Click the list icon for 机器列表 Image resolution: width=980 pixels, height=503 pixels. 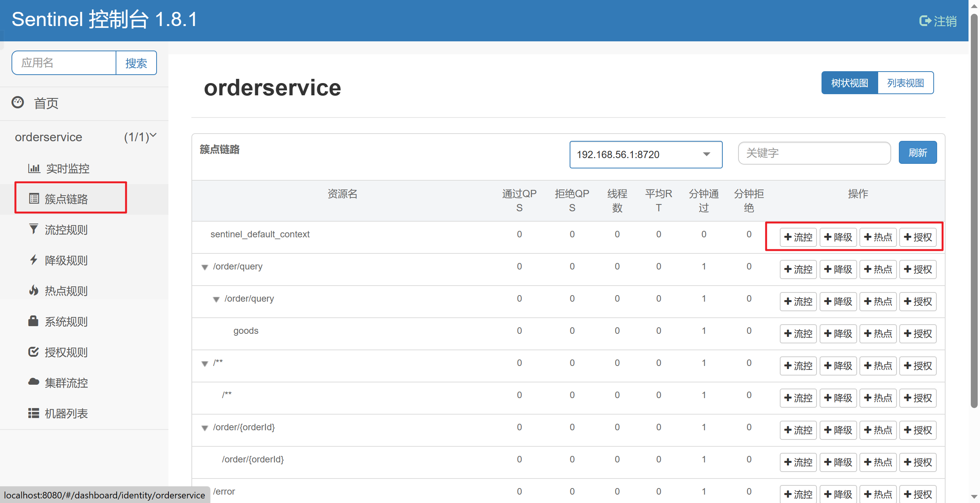click(34, 413)
